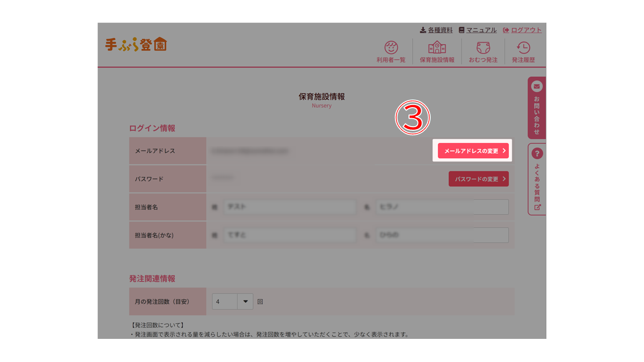This screenshot has width=644, height=362.
Task: Click the 手ぶら登園 logo
Action: (136, 44)
